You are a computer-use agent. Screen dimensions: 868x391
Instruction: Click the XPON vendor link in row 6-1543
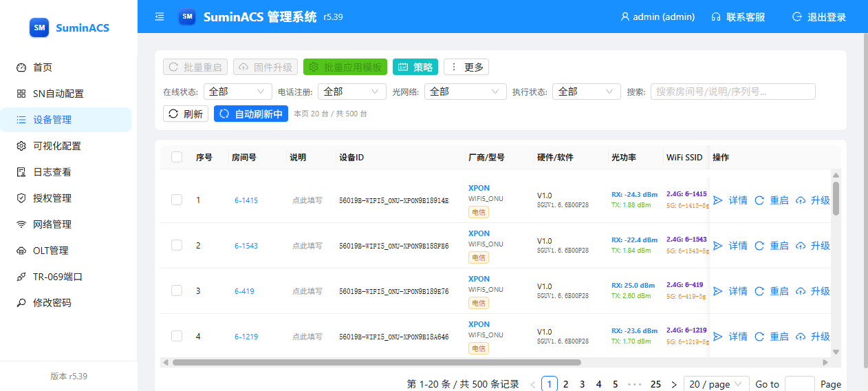[479, 233]
